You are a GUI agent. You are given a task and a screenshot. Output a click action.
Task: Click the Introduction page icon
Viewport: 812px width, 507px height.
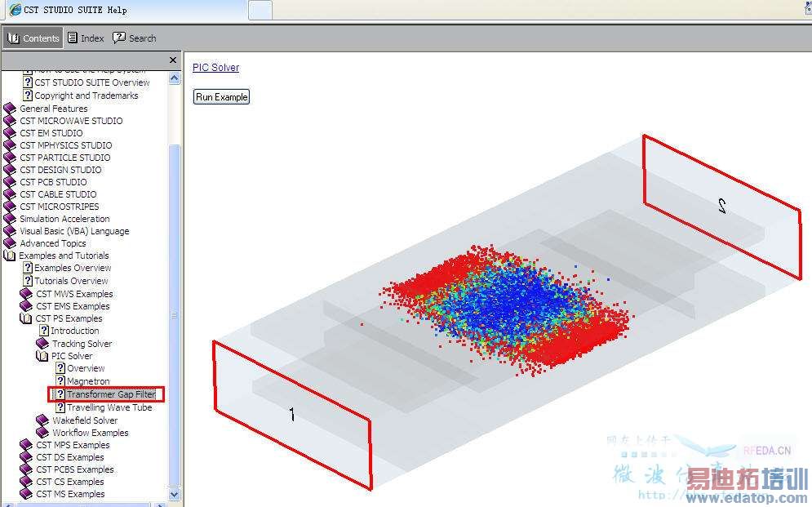pos(45,331)
